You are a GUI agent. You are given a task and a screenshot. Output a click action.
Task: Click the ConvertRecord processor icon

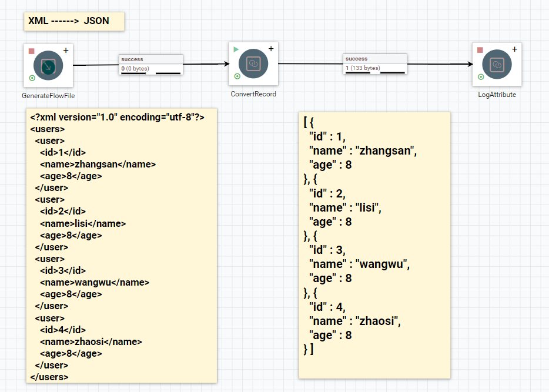(x=253, y=63)
